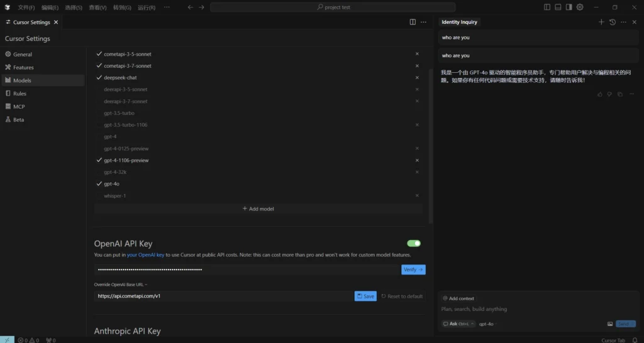Screen dimensions: 644x343
Task: Attach an image to the chat
Action: pos(610,324)
